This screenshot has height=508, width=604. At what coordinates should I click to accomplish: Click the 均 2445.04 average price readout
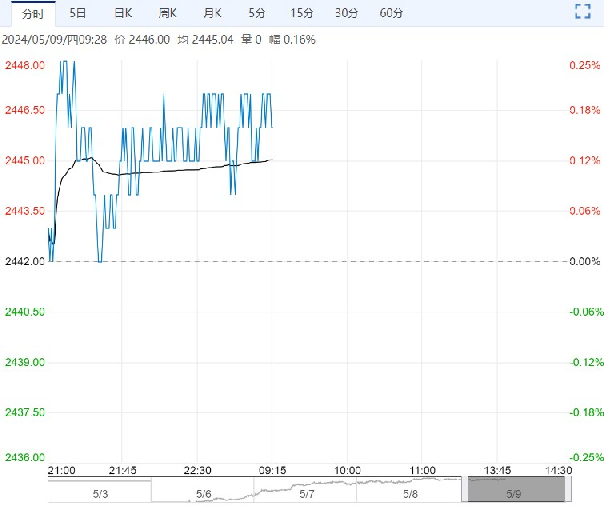pos(206,39)
